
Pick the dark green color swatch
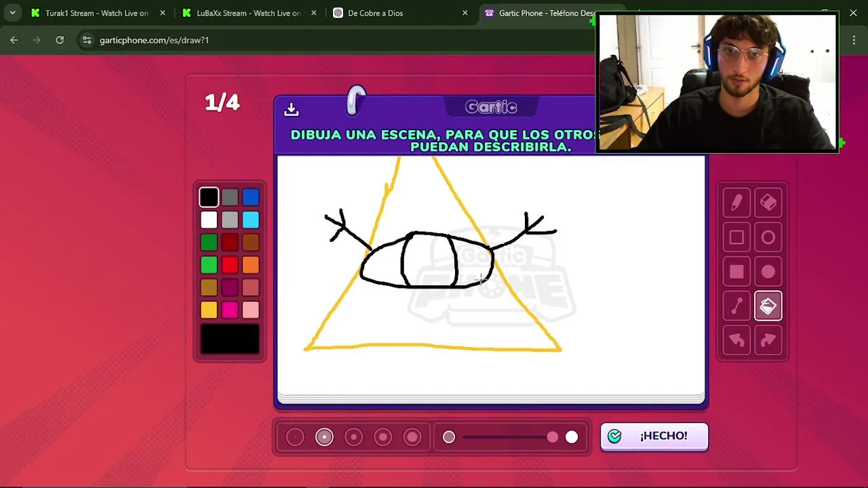209,243
